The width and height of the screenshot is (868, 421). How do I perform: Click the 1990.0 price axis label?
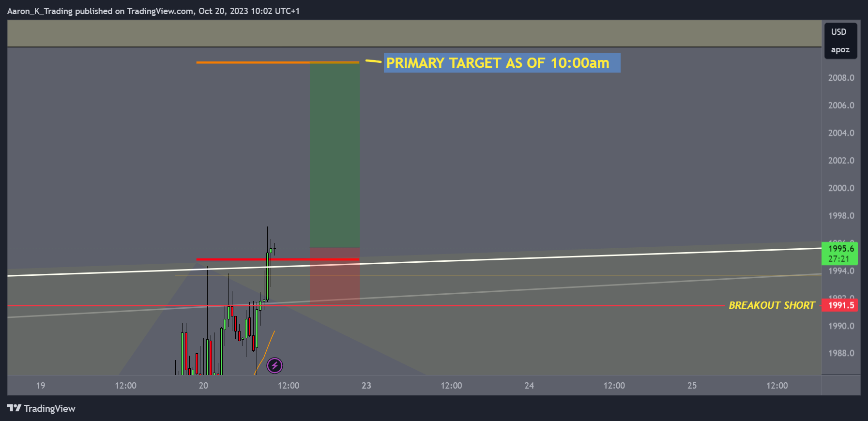pyautogui.click(x=841, y=326)
